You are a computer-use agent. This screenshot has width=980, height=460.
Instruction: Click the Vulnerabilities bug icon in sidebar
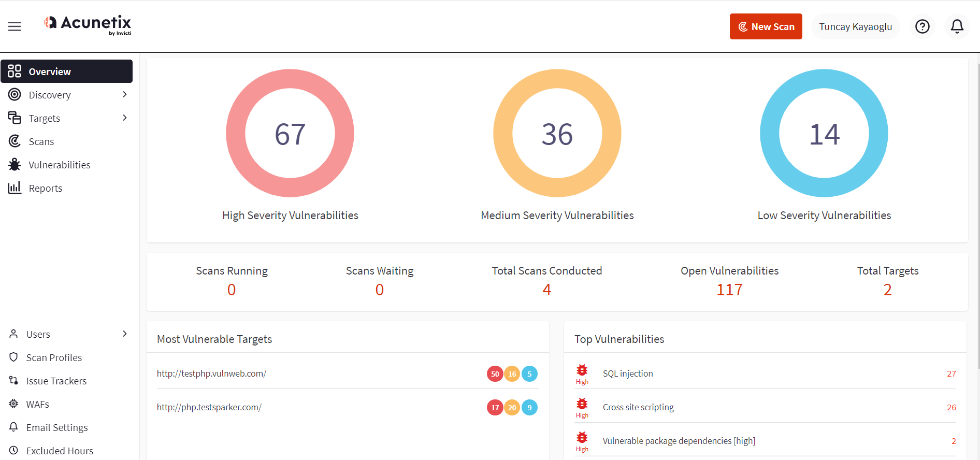click(15, 165)
